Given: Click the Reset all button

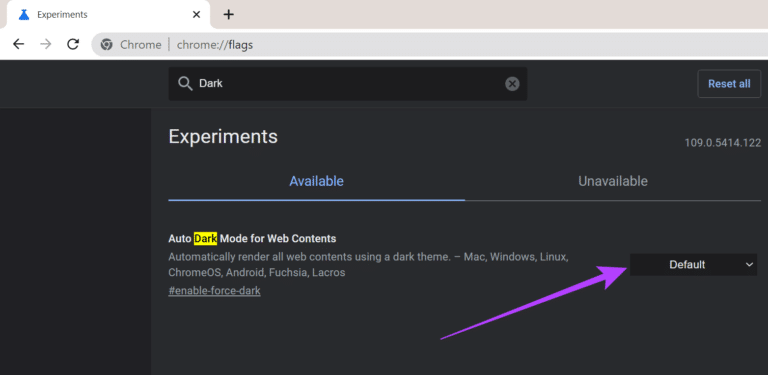Looking at the screenshot, I should pos(729,84).
